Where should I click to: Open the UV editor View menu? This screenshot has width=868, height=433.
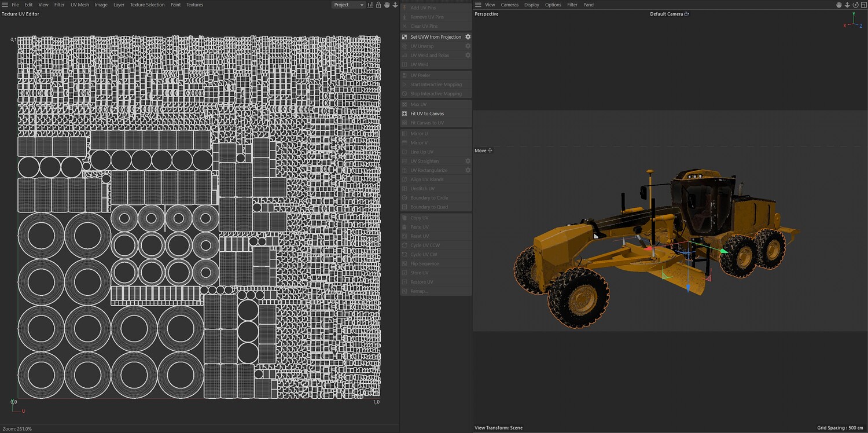[43, 5]
